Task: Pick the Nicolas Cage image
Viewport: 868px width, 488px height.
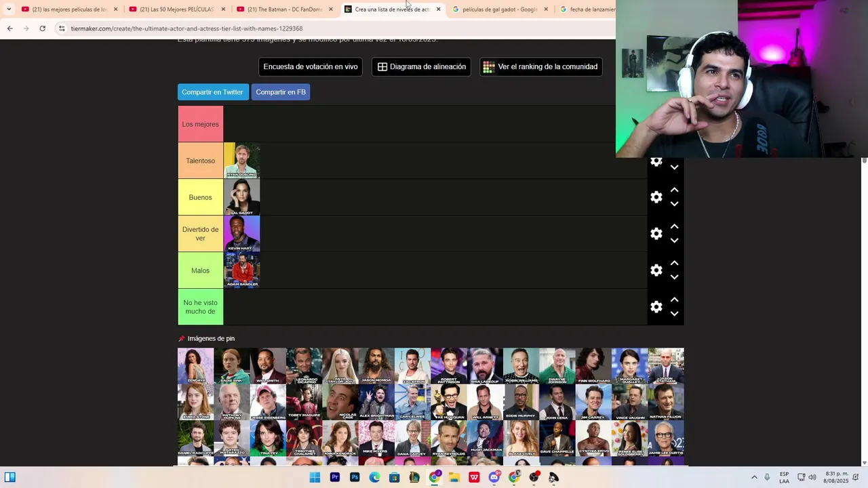Action: click(x=340, y=403)
